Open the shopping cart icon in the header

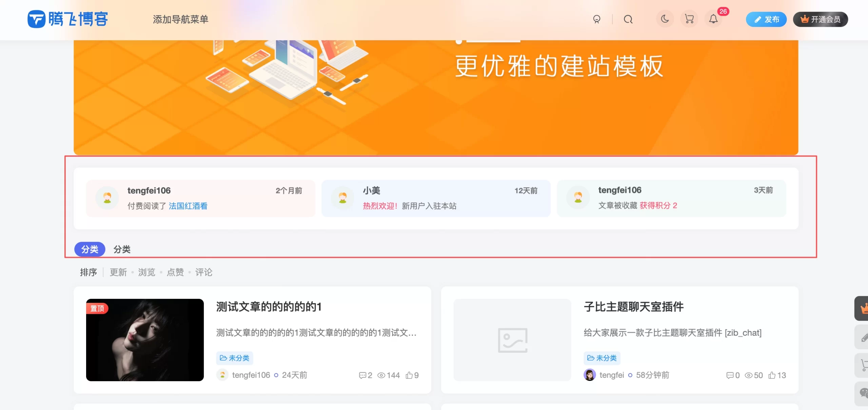point(689,19)
